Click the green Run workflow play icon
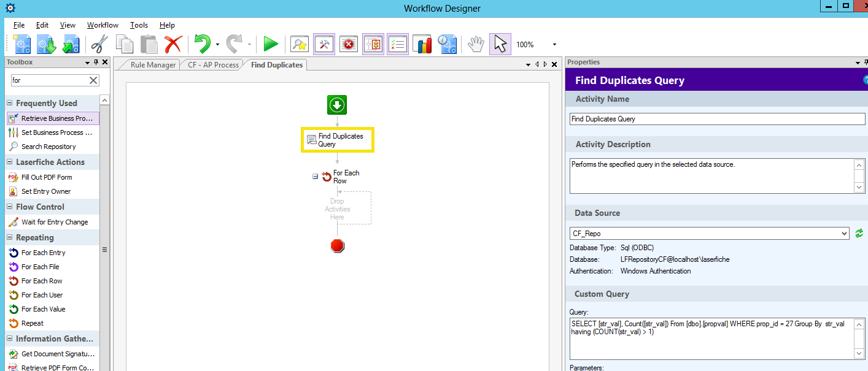 (x=270, y=44)
